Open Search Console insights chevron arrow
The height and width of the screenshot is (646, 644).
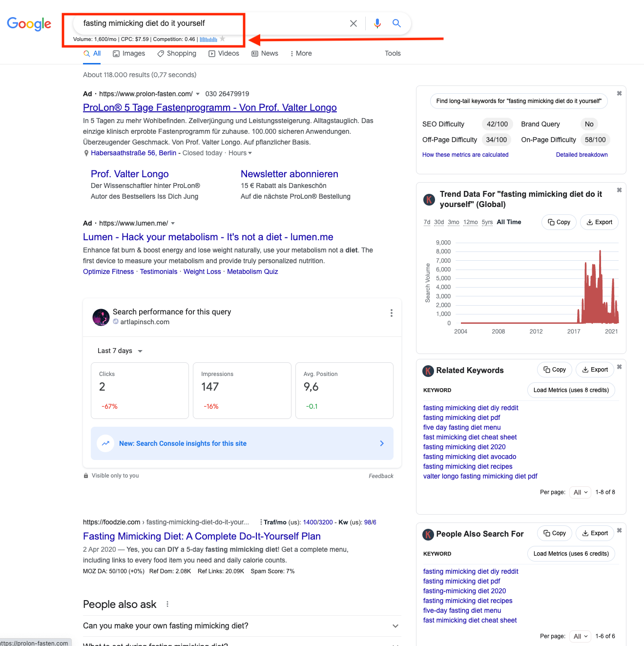click(382, 443)
